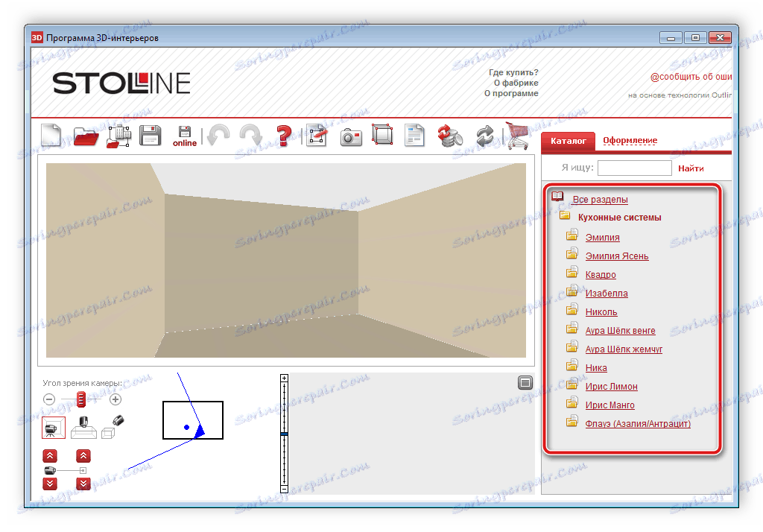Create a new project with blank page icon
Screen dimensions: 763x532
(x=51, y=136)
